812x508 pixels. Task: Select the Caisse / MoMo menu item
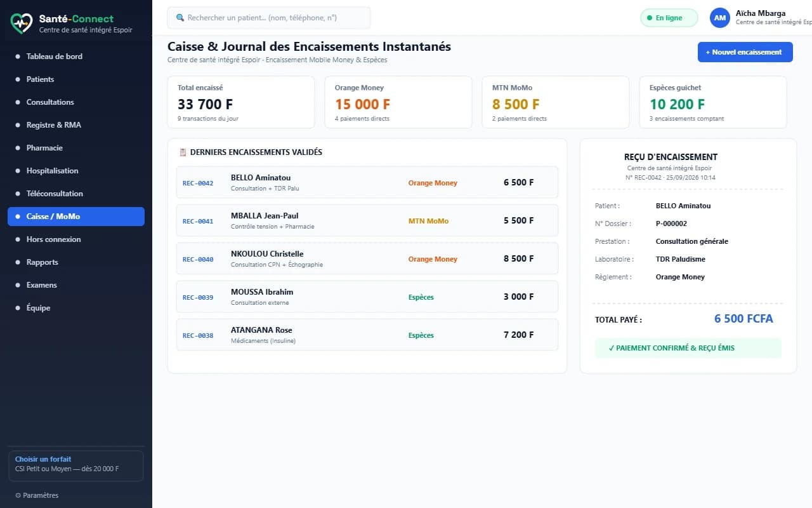coord(76,217)
